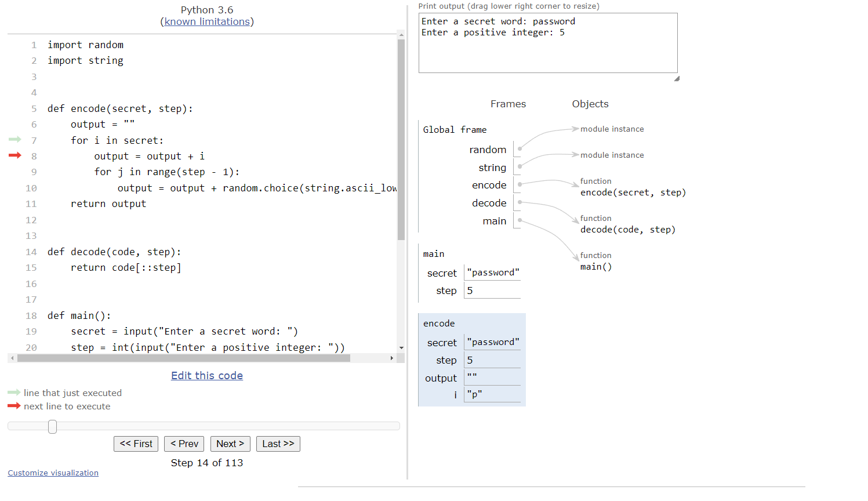Click "password" value in encode frame
868x501 pixels.
pos(493,342)
